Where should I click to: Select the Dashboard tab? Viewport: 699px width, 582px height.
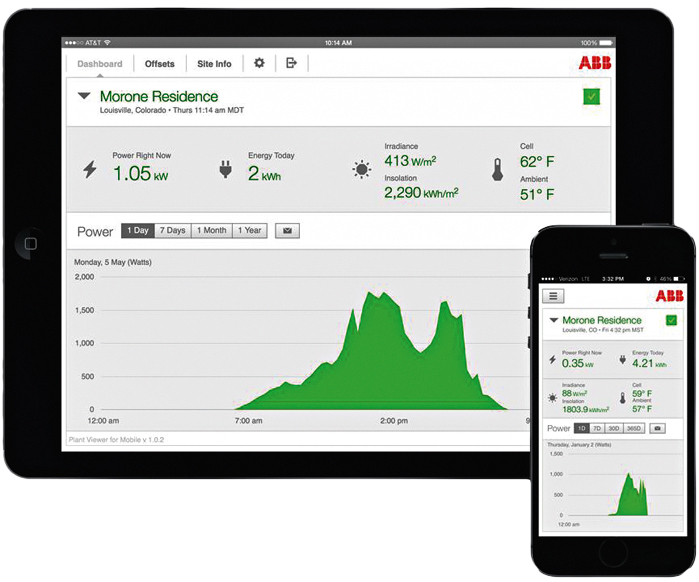tap(100, 64)
